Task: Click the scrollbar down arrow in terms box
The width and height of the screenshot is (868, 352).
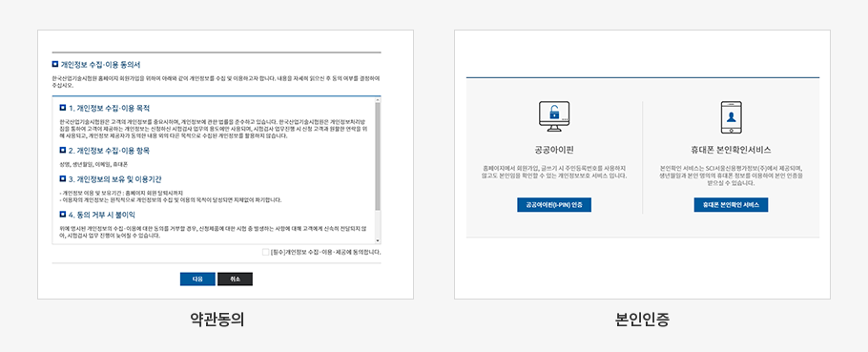Action: click(378, 240)
